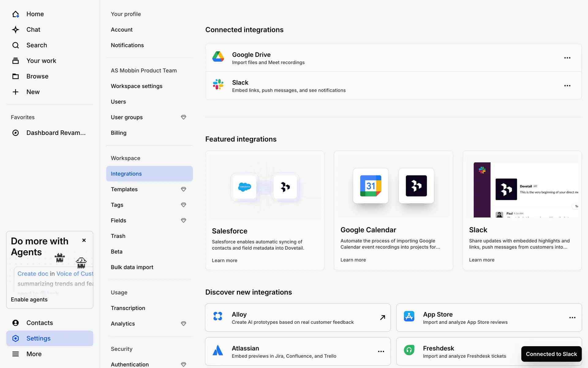
Task: Open Dashboard Revam... favorite item
Action: [56, 133]
